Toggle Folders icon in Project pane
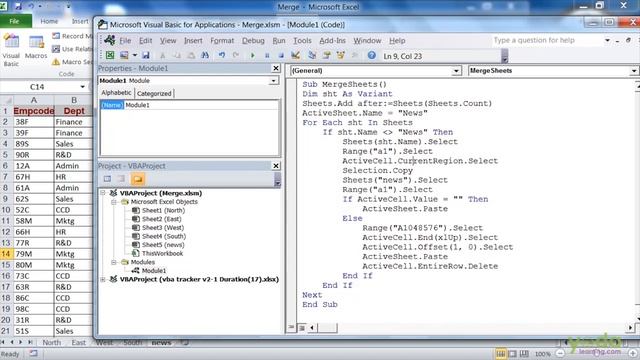Viewport: 640px width, 360px height. [138, 179]
